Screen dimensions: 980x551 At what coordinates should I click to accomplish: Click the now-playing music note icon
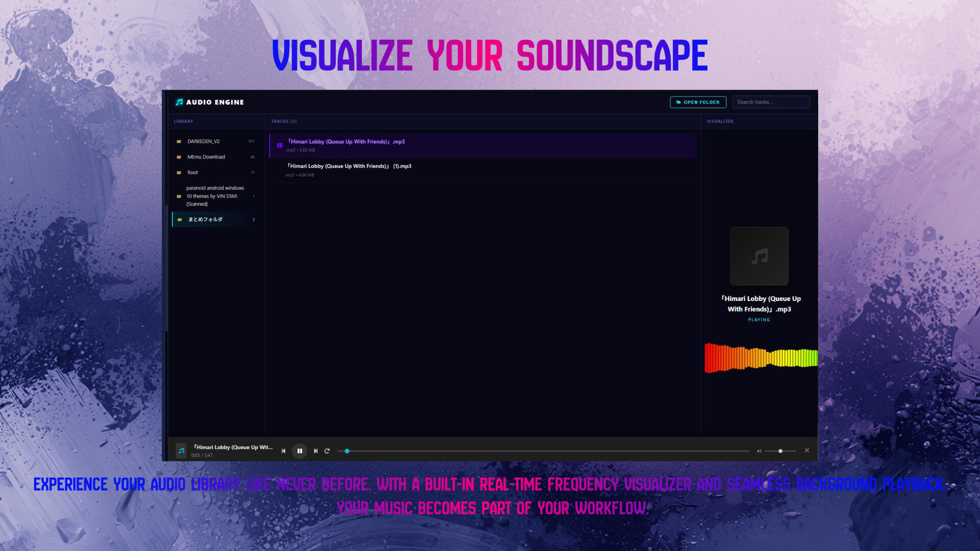(181, 450)
